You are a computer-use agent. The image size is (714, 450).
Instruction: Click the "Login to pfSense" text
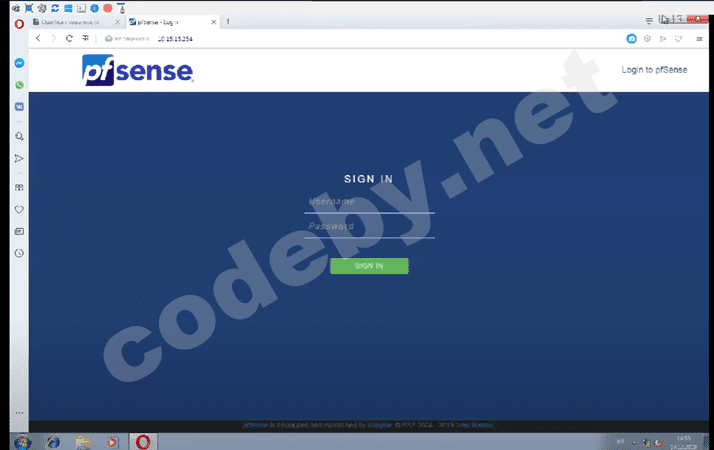tap(654, 70)
